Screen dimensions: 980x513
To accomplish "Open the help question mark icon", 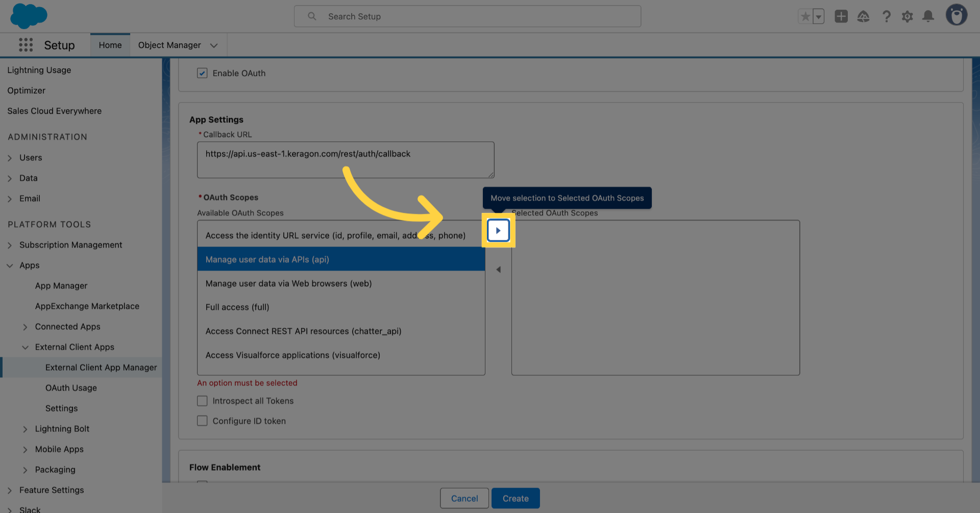I will [886, 16].
